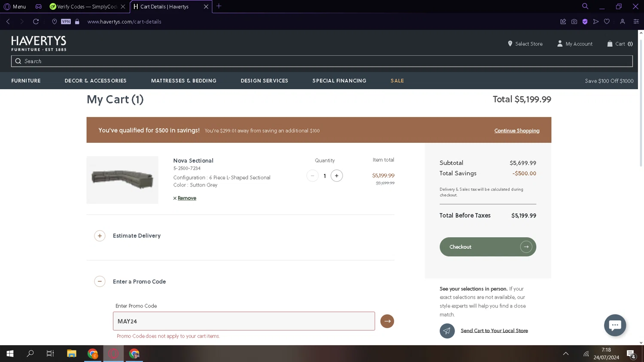Expand the Estimate Delivery section
This screenshot has height=362, width=644.
pyautogui.click(x=100, y=235)
